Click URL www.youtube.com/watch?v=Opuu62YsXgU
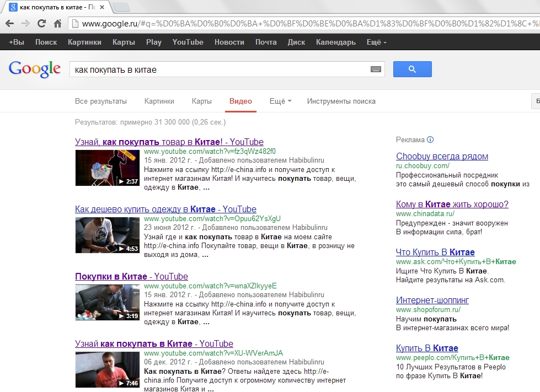 tap(212, 218)
